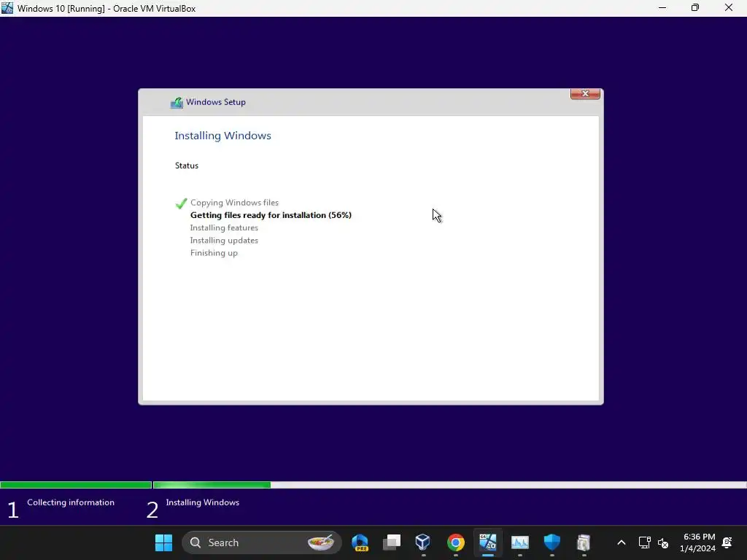The height and width of the screenshot is (560, 747).
Task: Click the 'Collecting information' step label
Action: [71, 502]
